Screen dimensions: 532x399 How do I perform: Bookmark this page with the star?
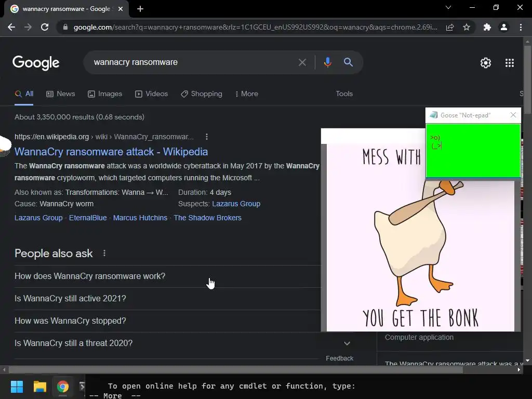coord(467,27)
